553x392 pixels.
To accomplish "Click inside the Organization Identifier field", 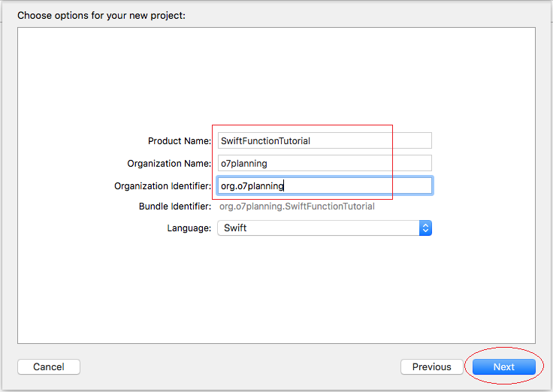I will tap(325, 185).
